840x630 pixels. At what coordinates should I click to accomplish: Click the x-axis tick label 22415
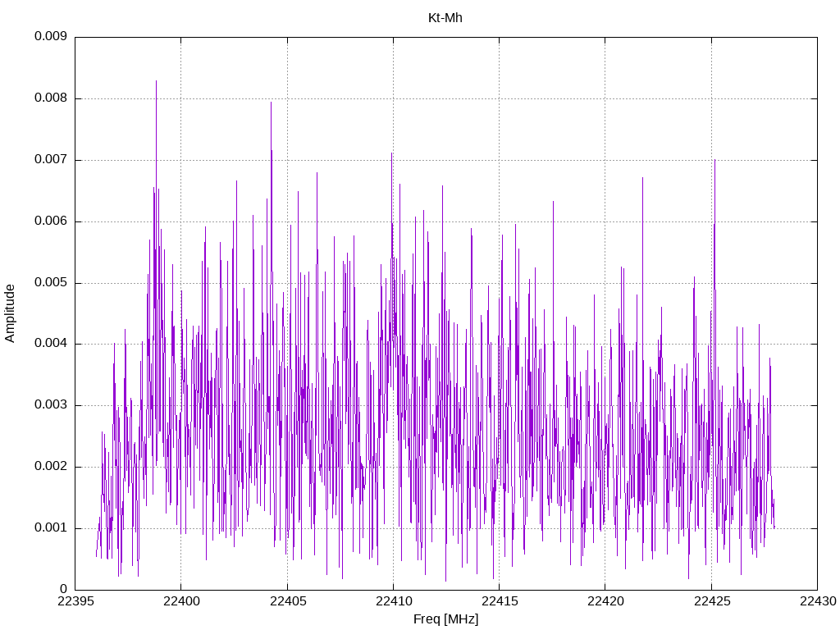pyautogui.click(x=500, y=601)
